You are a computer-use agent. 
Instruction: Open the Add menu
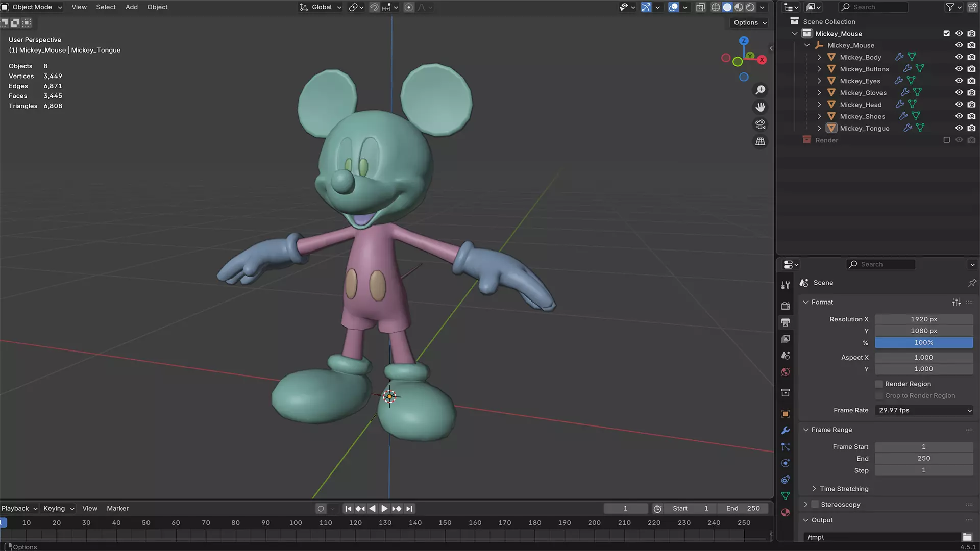[x=132, y=7]
